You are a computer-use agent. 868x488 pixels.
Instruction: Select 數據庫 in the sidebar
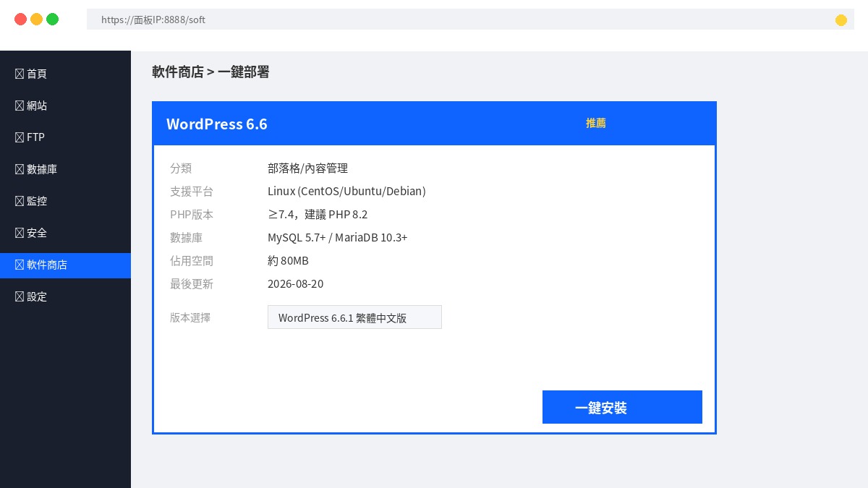pyautogui.click(x=65, y=169)
